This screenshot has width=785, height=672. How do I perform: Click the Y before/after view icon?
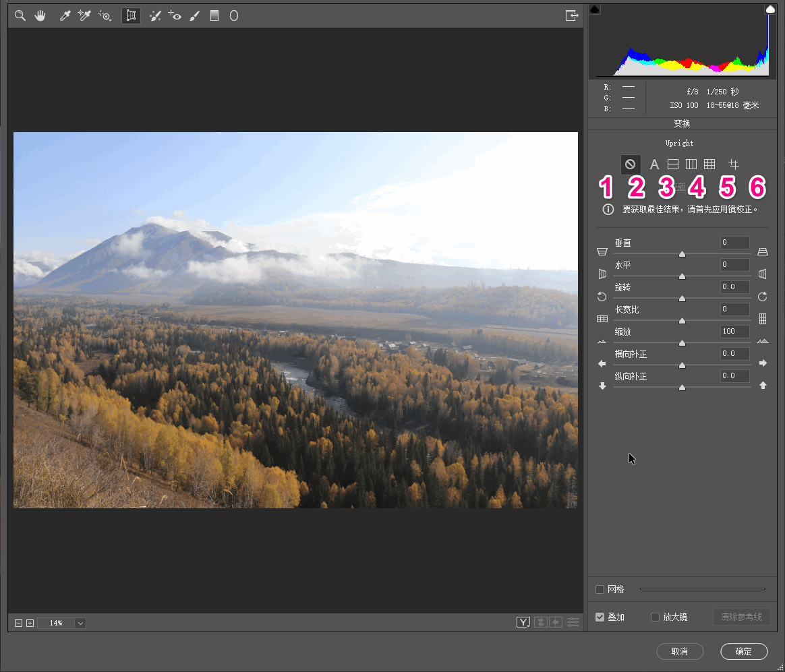point(523,622)
